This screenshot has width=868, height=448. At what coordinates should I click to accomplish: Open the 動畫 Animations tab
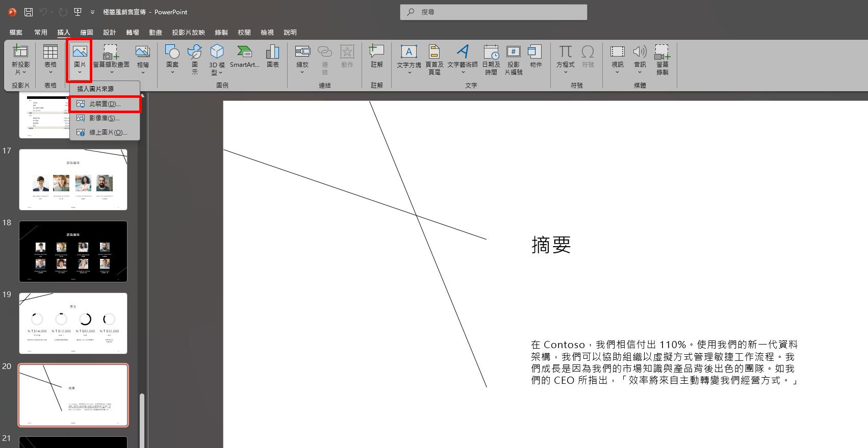point(156,32)
